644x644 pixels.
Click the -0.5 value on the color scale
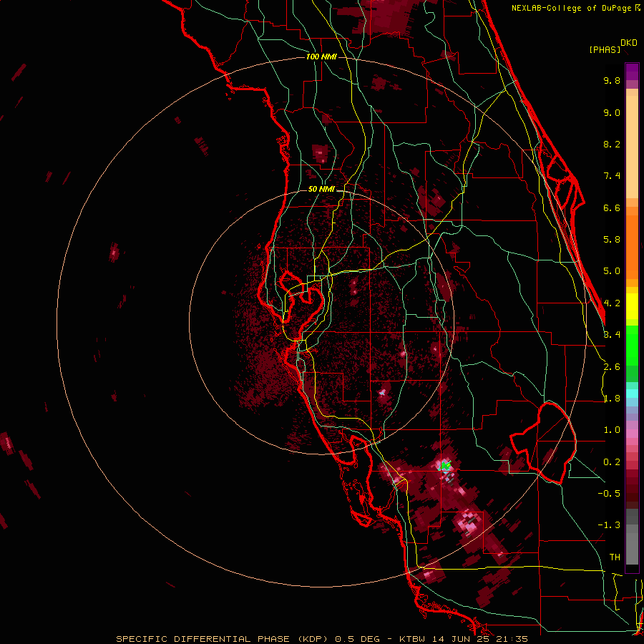(x=609, y=494)
